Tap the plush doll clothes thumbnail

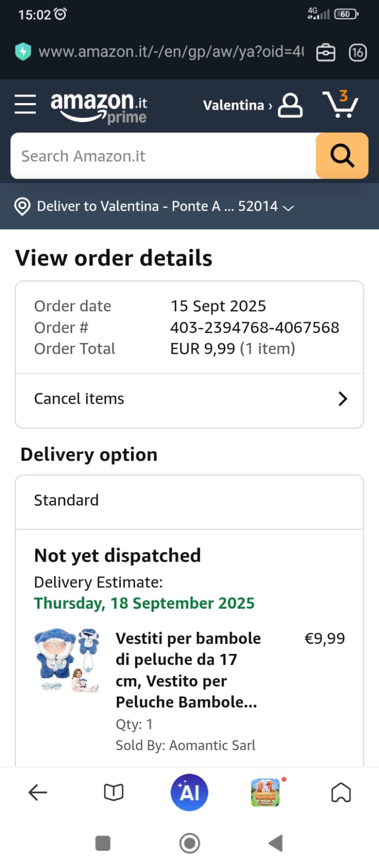point(67,660)
